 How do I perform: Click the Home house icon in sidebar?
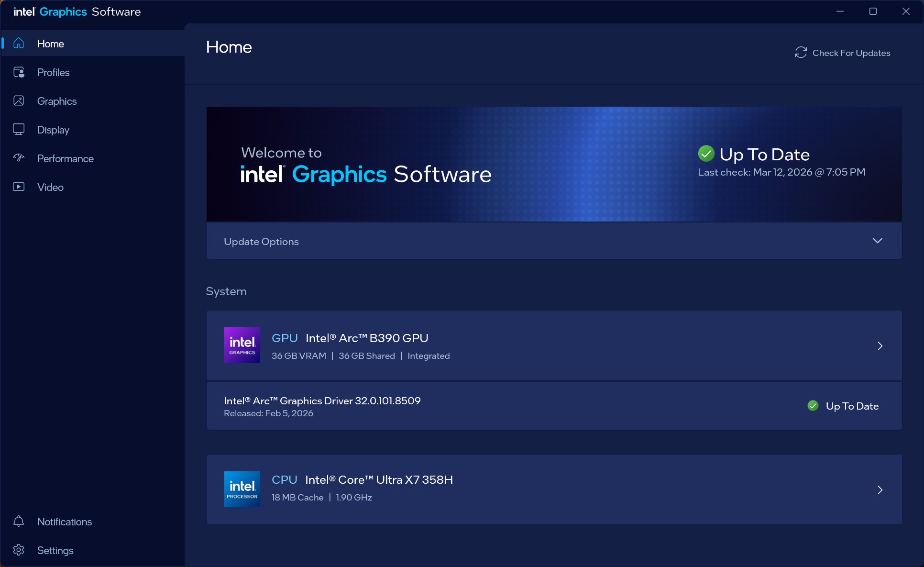point(19,43)
